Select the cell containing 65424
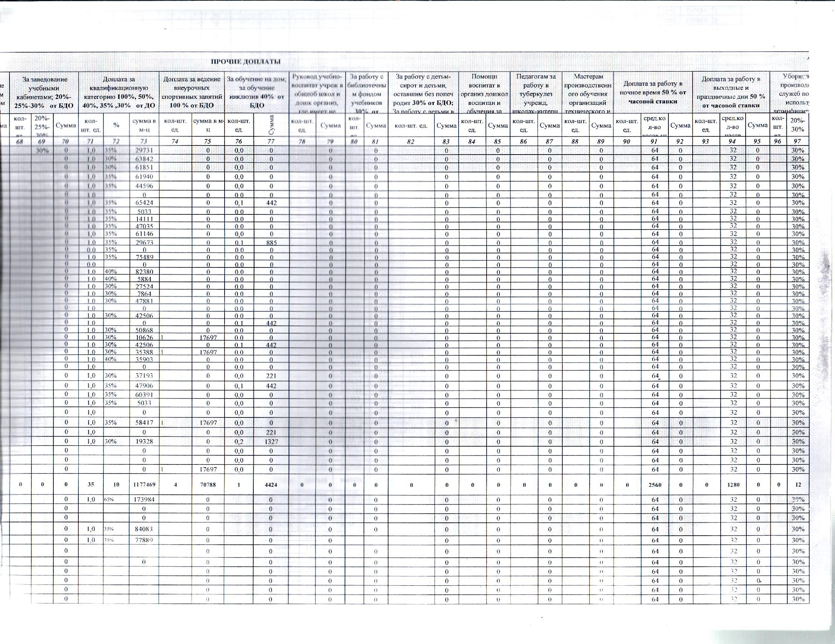835x644 pixels. pos(144,203)
